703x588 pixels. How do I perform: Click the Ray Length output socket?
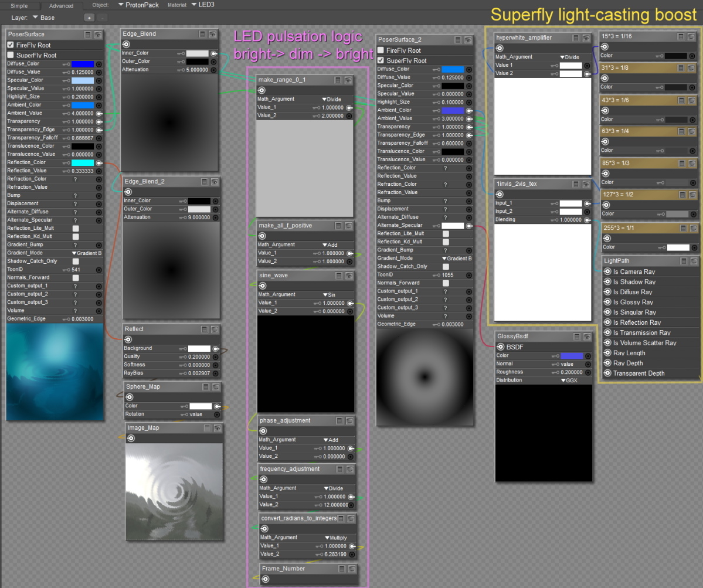pyautogui.click(x=607, y=353)
